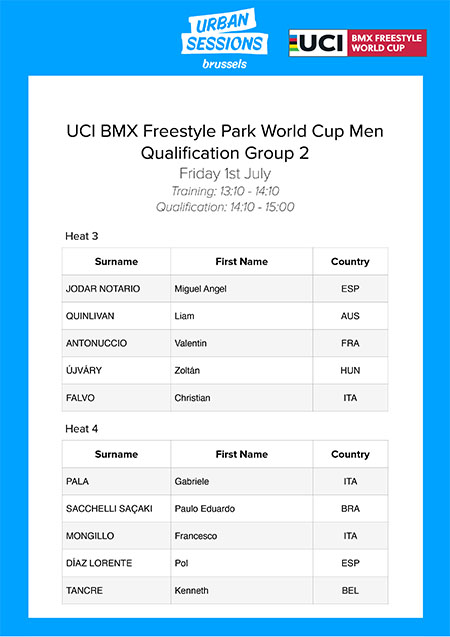The image size is (450, 637).
Task: Select SACCHELLI SAÇAKI rider row
Action: (225, 509)
